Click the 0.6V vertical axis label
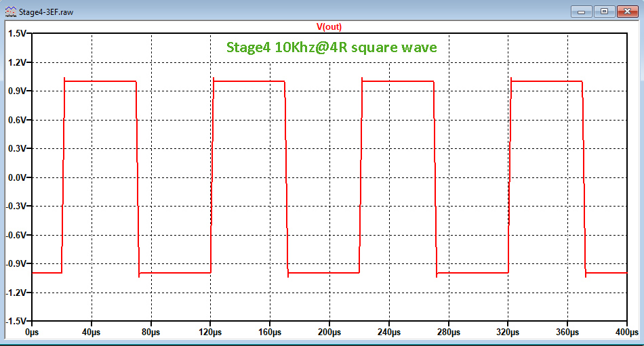 [x=17, y=120]
